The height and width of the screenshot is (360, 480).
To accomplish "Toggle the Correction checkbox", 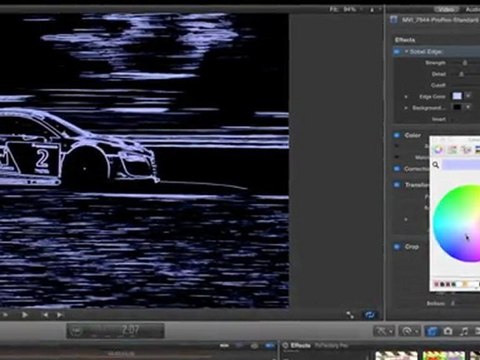I will [397, 169].
